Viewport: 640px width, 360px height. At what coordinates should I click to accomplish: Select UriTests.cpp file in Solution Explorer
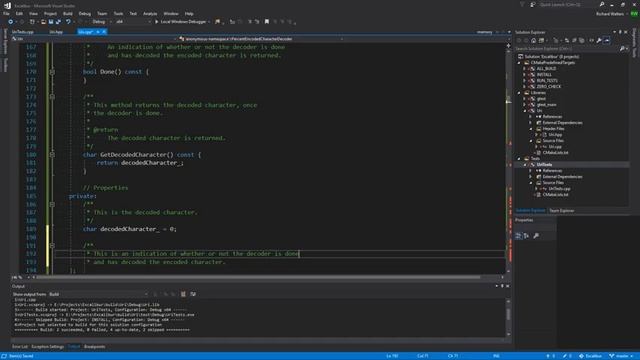pyautogui.click(x=559, y=189)
